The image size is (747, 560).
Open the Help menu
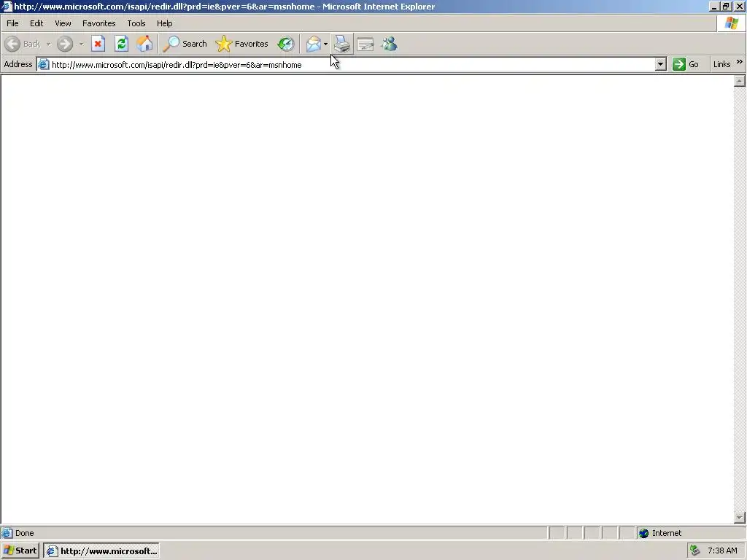165,23
